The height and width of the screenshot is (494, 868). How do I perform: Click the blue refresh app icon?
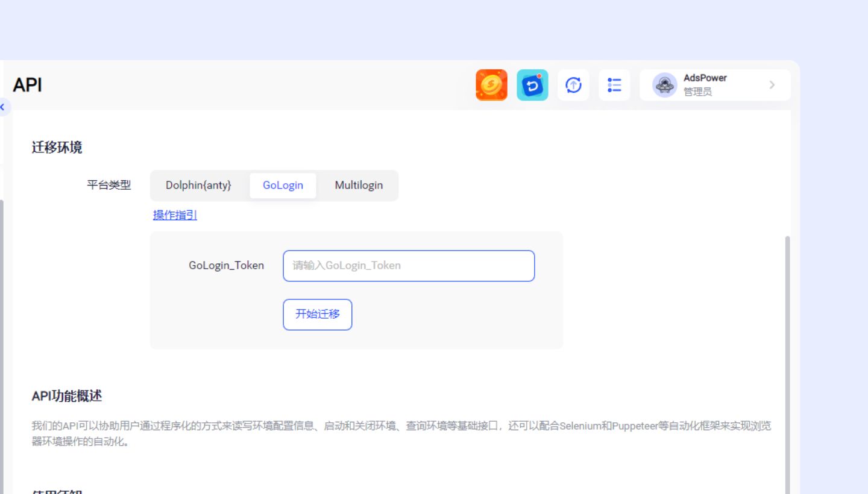tap(532, 85)
